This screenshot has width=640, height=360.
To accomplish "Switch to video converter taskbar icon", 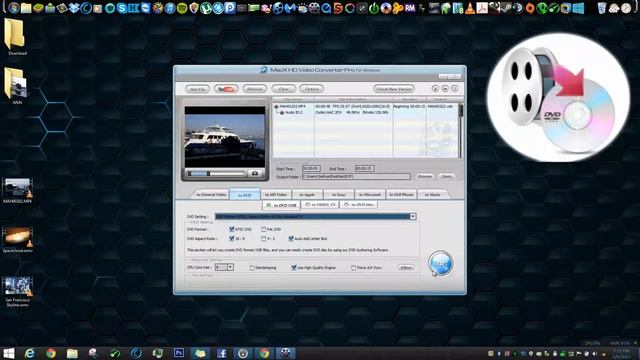I will [x=285, y=353].
